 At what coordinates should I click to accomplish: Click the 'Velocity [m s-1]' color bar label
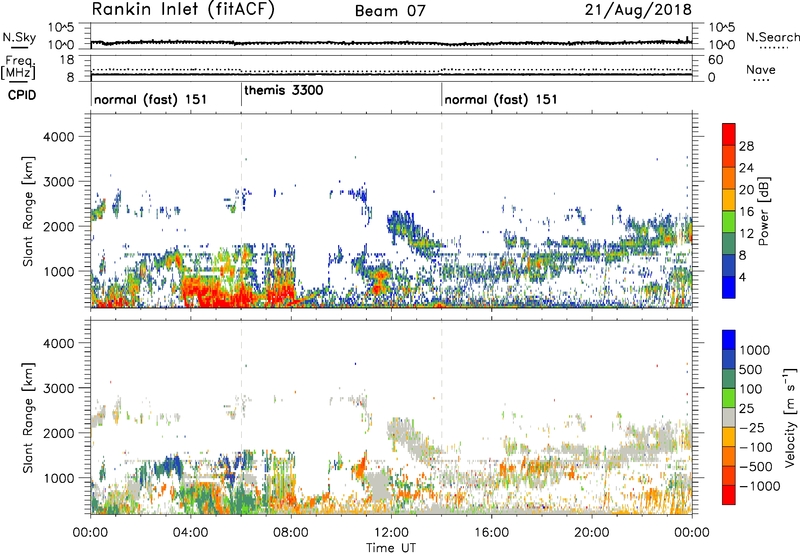[x=790, y=417]
